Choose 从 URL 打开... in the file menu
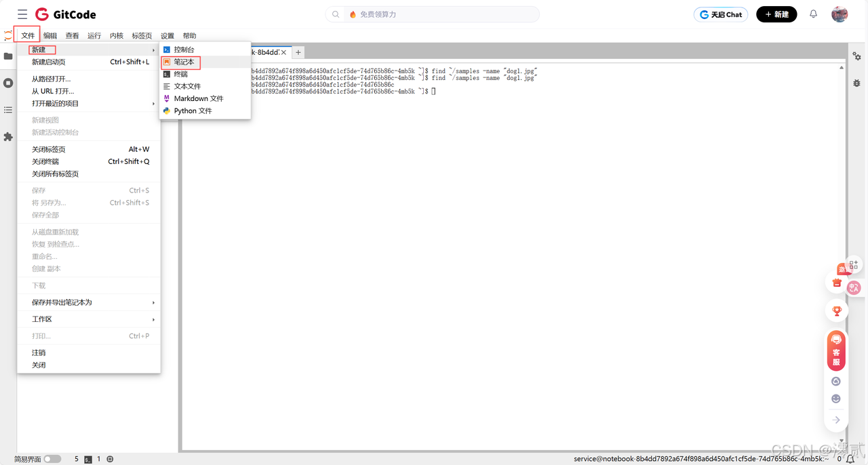 (89, 91)
